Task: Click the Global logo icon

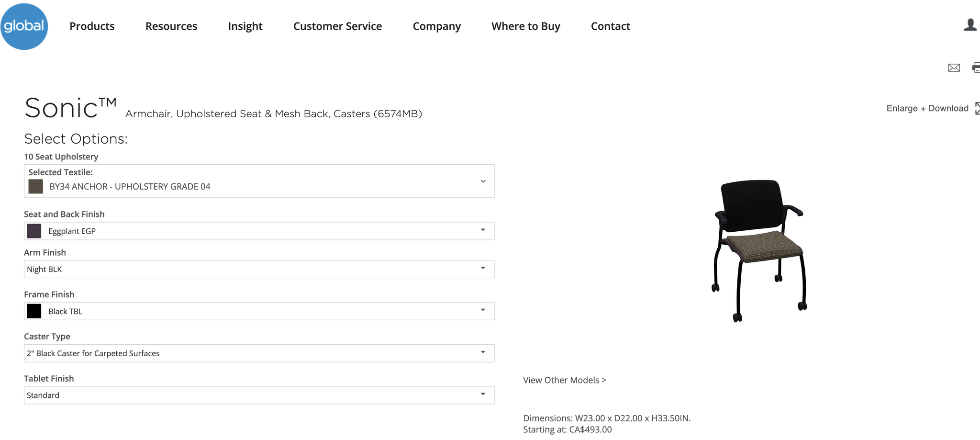Action: click(x=24, y=26)
